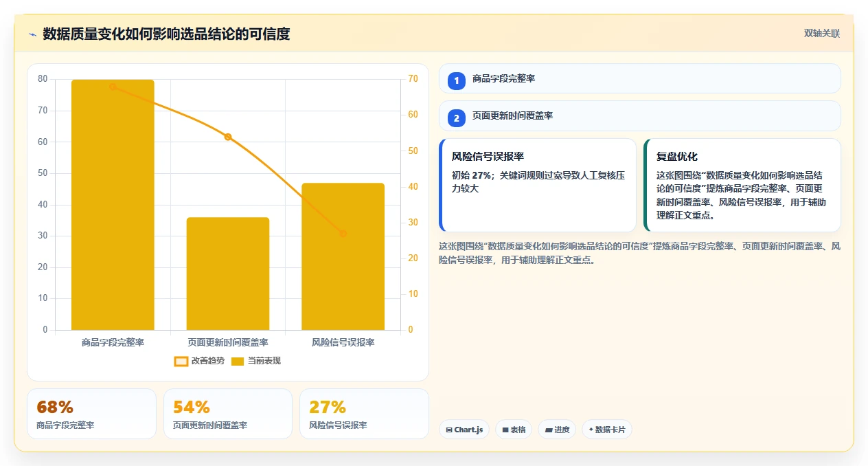The image size is (868, 466).
Task: Click the 68% stat card
Action: (x=92, y=414)
